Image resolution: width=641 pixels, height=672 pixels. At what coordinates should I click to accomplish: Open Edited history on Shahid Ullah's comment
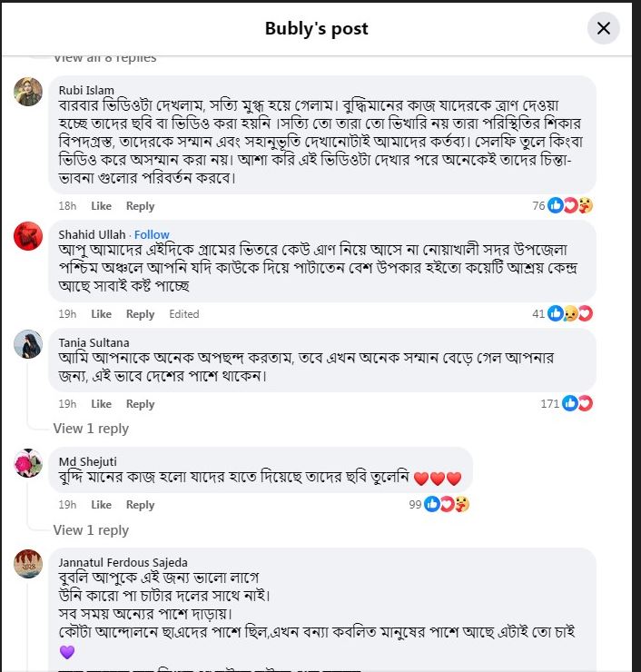pyautogui.click(x=183, y=314)
